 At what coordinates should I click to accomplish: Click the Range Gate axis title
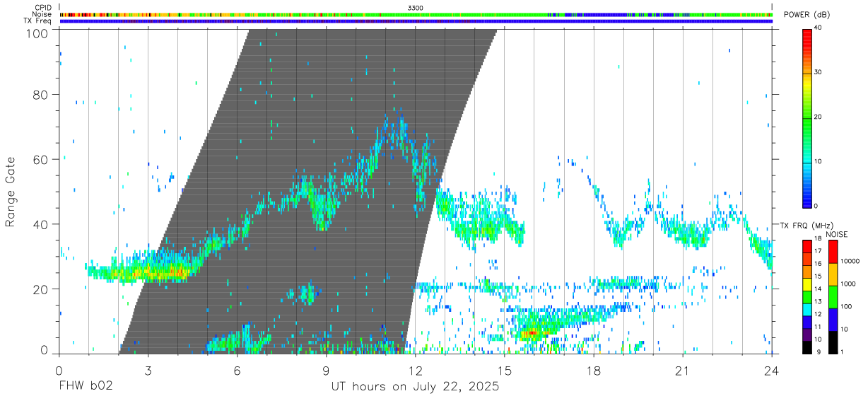pyautogui.click(x=11, y=192)
